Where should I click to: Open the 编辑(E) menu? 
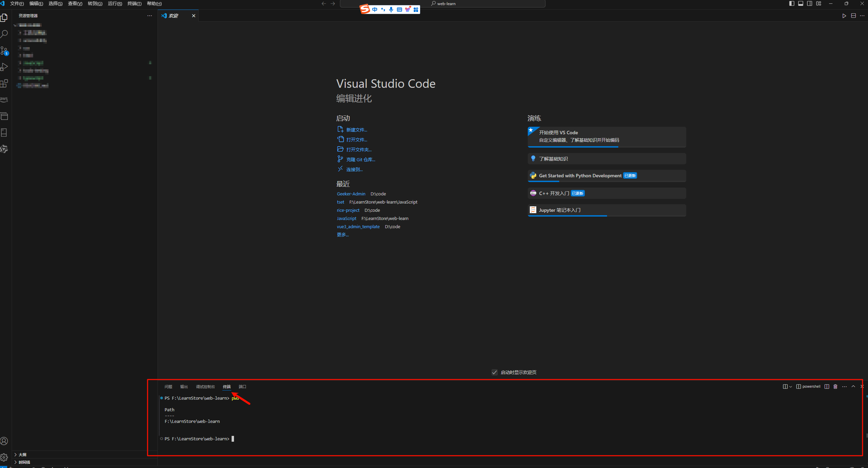click(x=36, y=3)
